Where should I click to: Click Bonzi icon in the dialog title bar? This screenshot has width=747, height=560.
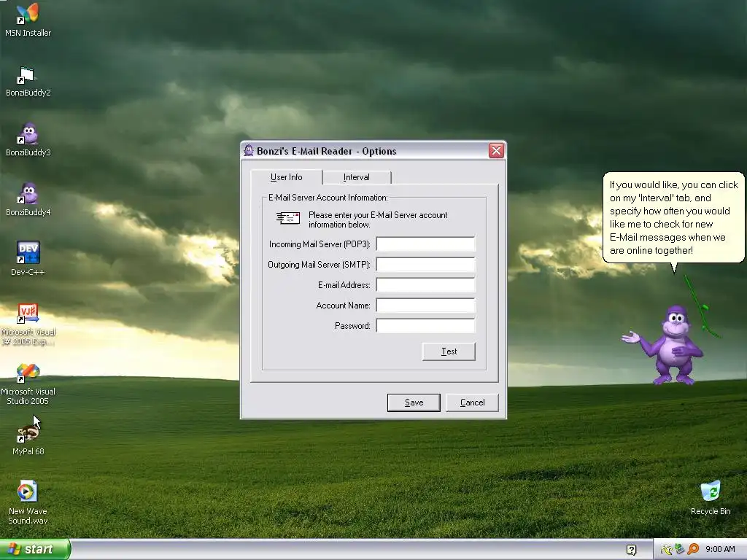tap(249, 151)
